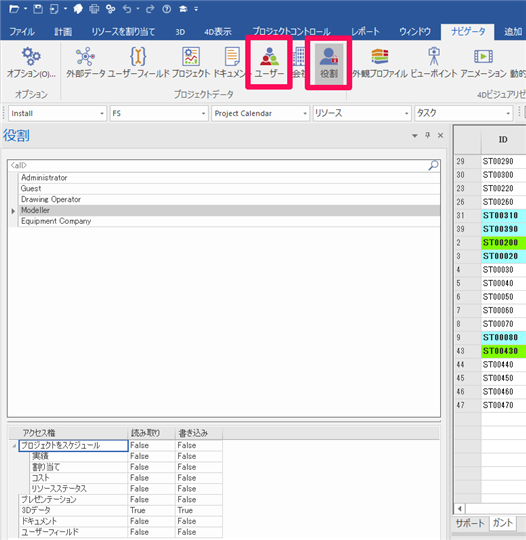Switch to the 計画 ribbon tab
The width and height of the screenshot is (526, 540).
[63, 32]
